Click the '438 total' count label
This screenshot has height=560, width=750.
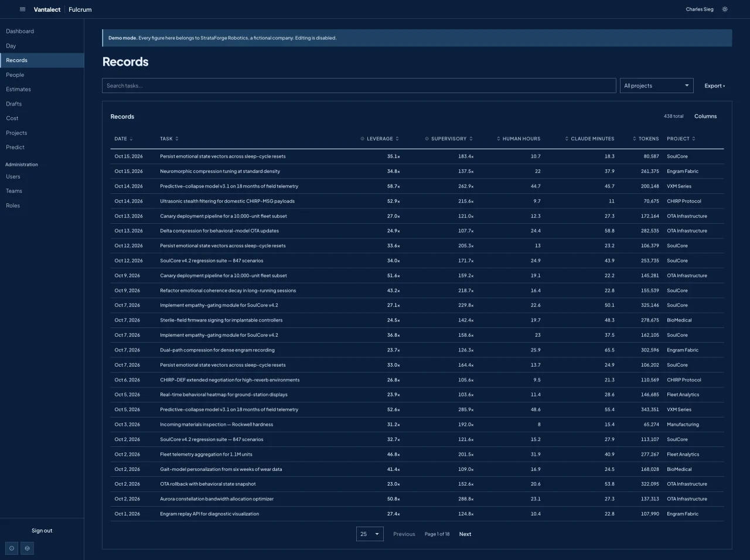673,117
